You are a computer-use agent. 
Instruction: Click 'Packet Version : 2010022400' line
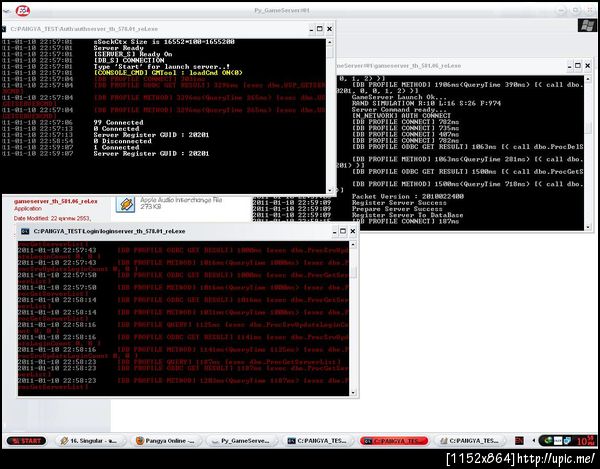[x=408, y=196]
